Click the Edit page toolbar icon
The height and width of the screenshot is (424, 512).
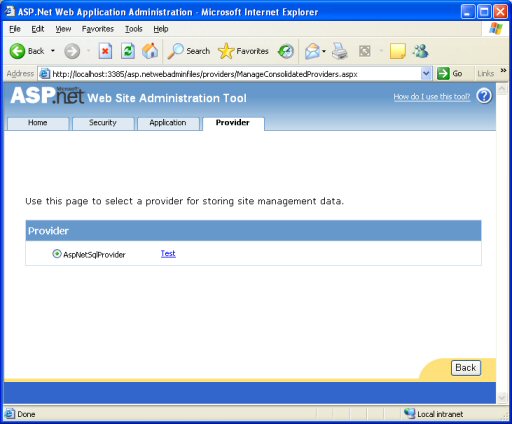[x=365, y=51]
